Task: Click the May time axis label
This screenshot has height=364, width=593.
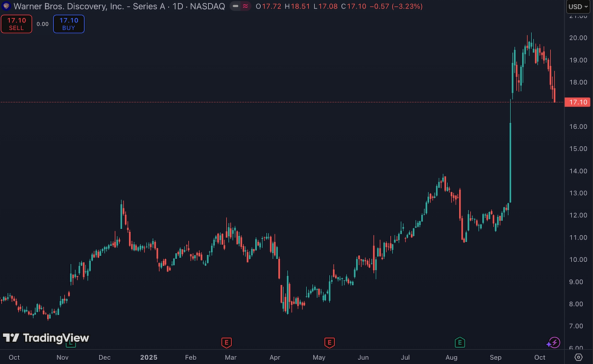Action: pyautogui.click(x=319, y=357)
